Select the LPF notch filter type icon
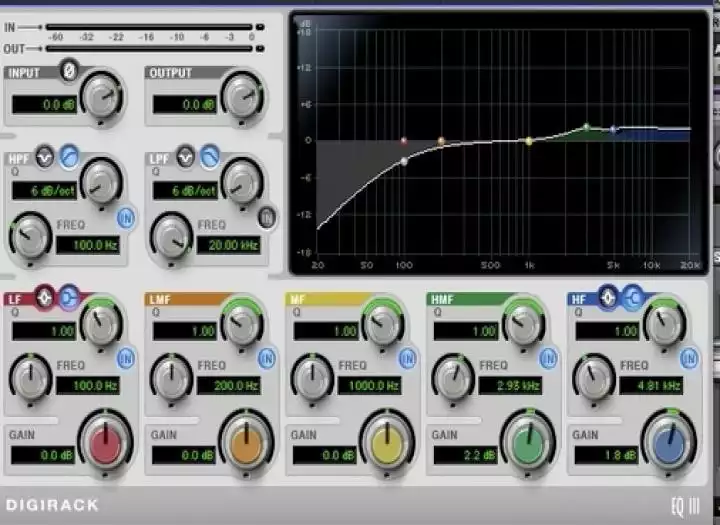Screen dimensions: 720x525 (x=186, y=157)
